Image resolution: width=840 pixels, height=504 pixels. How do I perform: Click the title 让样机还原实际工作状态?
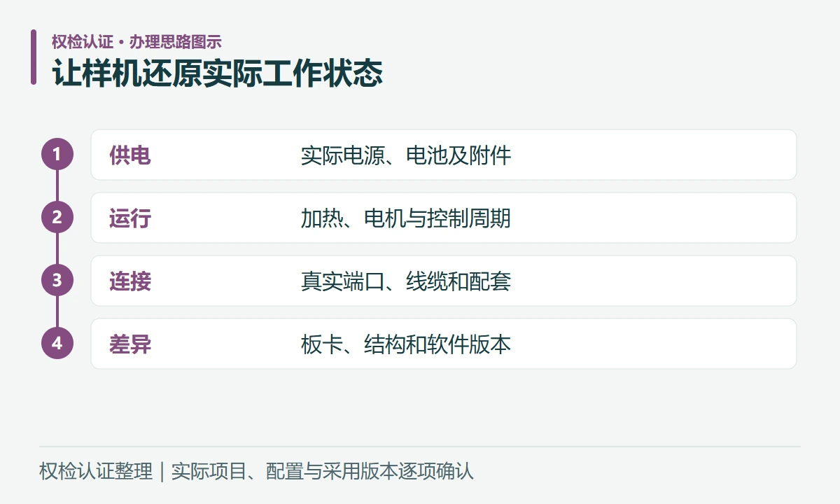click(218, 73)
